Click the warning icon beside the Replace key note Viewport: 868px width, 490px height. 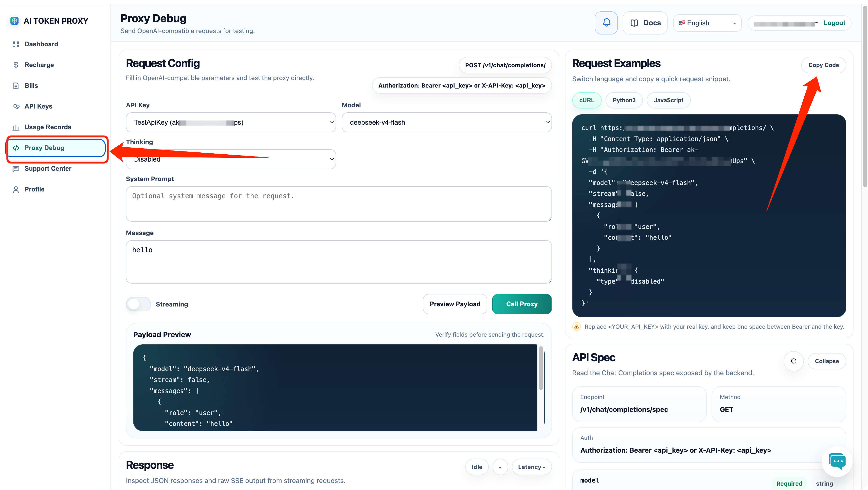(x=577, y=327)
